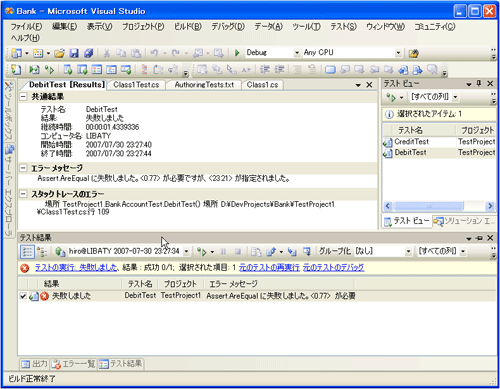Open the グループ化 [なし] dropdown

pos(408,252)
